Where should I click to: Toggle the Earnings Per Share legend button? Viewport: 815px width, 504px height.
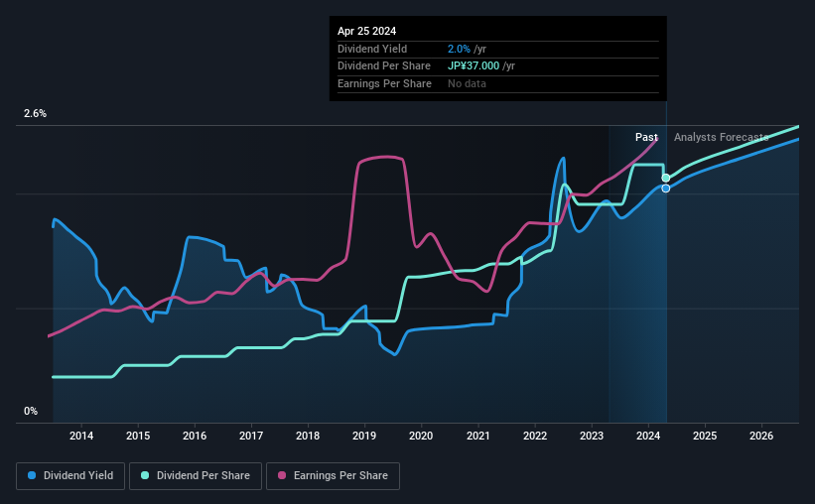(333, 476)
